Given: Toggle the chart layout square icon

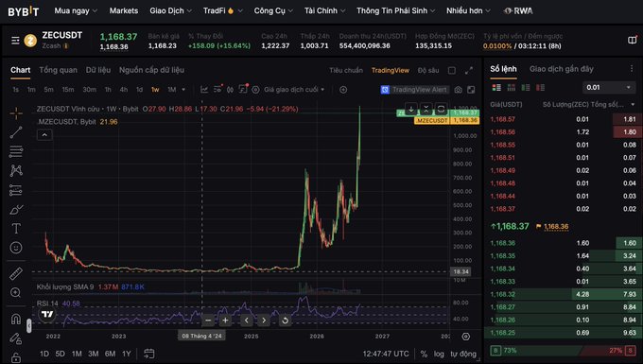Looking at the screenshot, I should tap(451, 71).
